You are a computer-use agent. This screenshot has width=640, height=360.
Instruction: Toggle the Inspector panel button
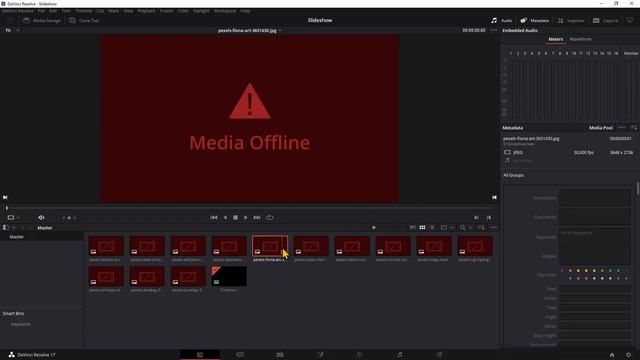pos(571,20)
